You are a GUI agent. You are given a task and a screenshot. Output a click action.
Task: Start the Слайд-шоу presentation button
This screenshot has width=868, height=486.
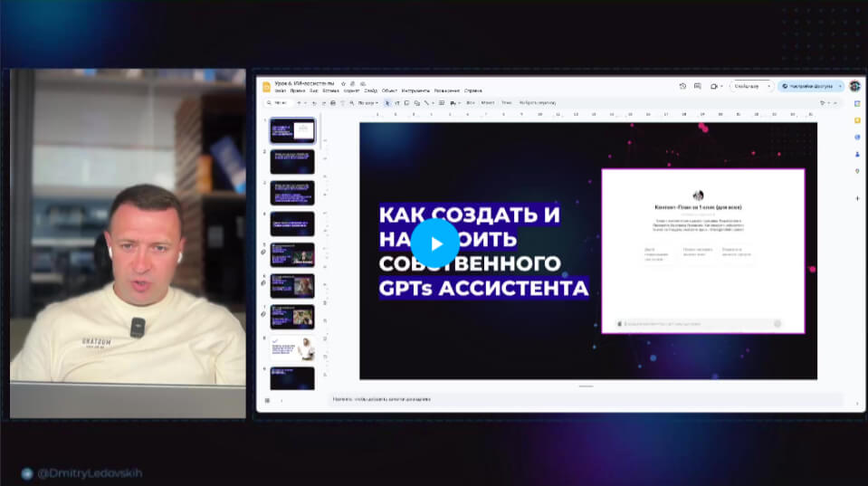click(x=747, y=86)
